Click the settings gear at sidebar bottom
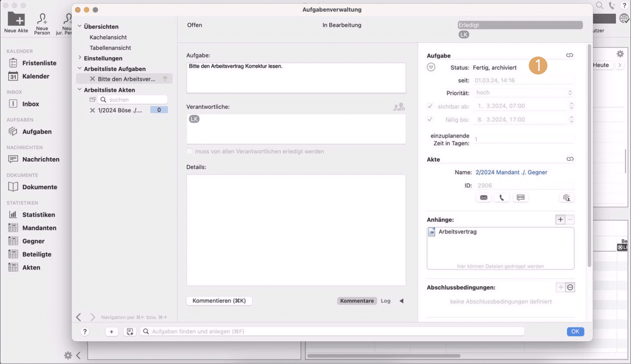This screenshot has height=364, width=631. (x=68, y=355)
